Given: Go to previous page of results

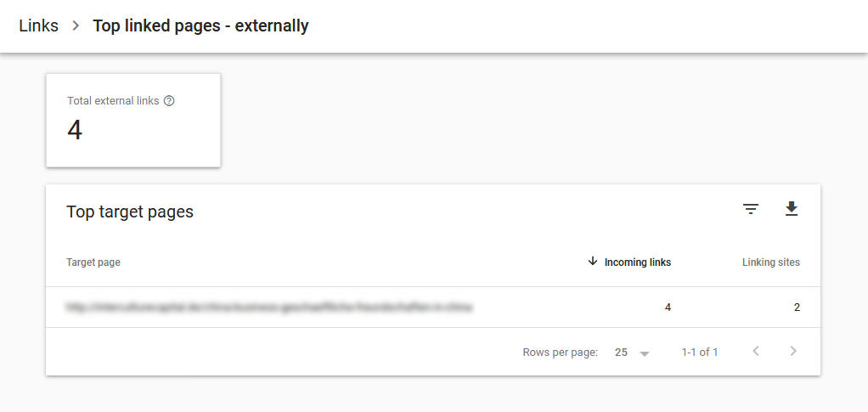Looking at the screenshot, I should click(x=756, y=351).
